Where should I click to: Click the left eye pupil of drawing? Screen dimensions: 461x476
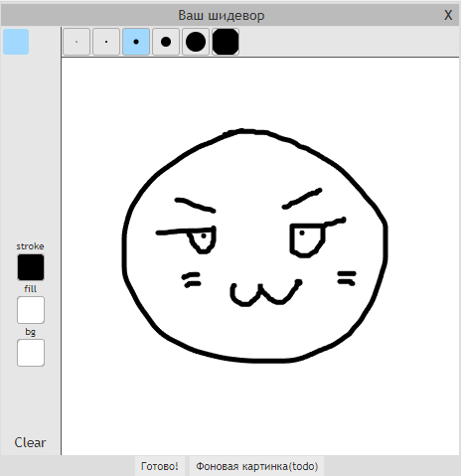click(204, 236)
